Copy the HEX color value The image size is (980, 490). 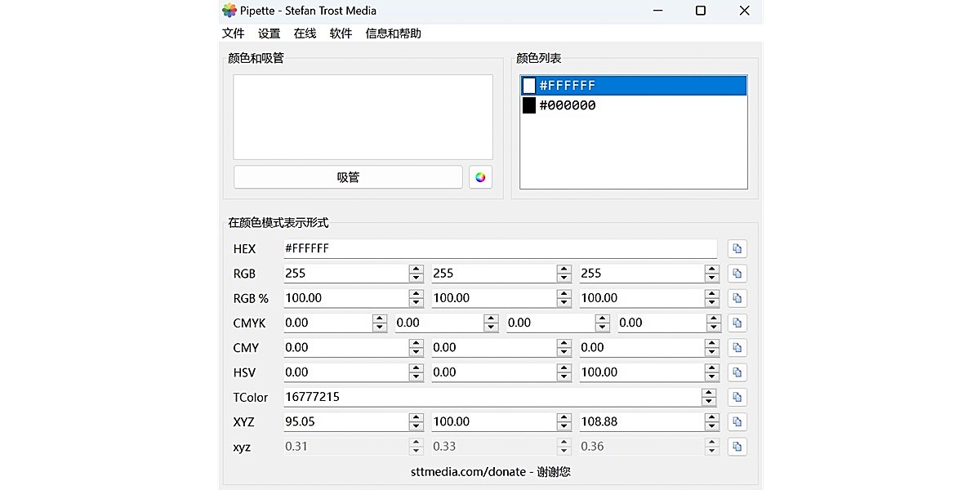(x=737, y=248)
